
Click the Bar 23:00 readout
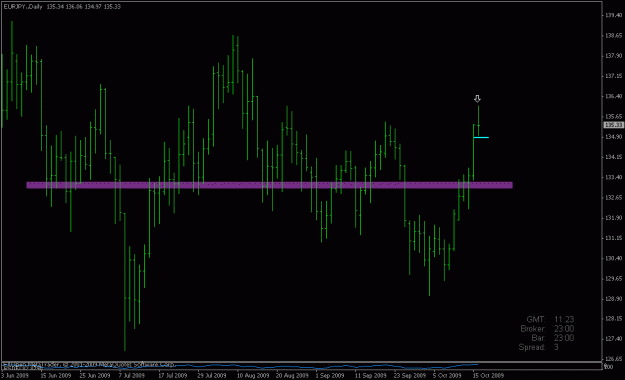[x=552, y=338]
